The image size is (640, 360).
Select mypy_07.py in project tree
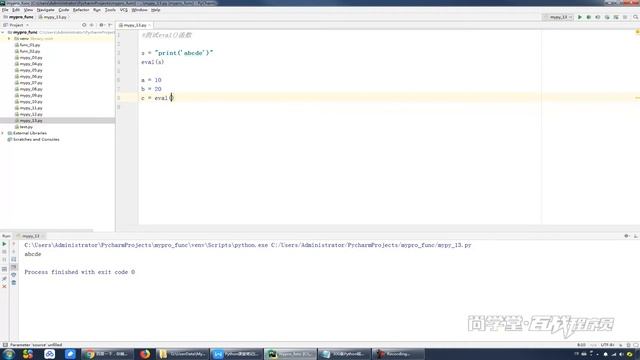pos(30,83)
